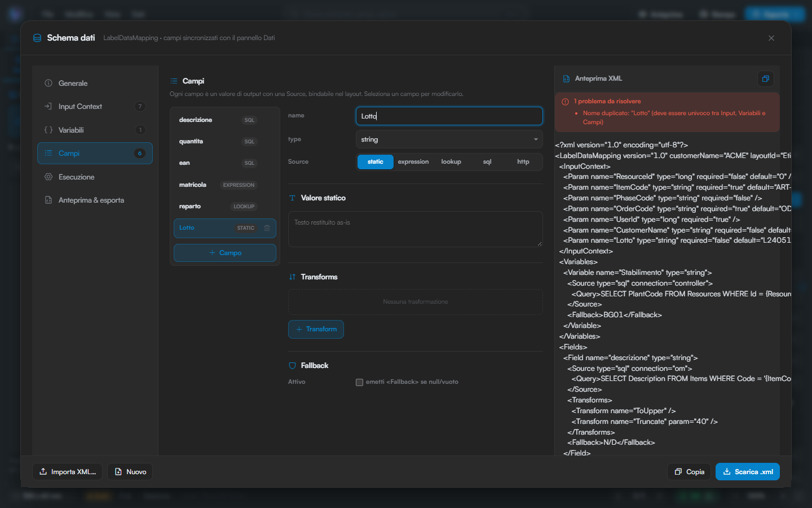Open the Input Context section
Viewport: 812px width, 508px height.
click(x=95, y=107)
